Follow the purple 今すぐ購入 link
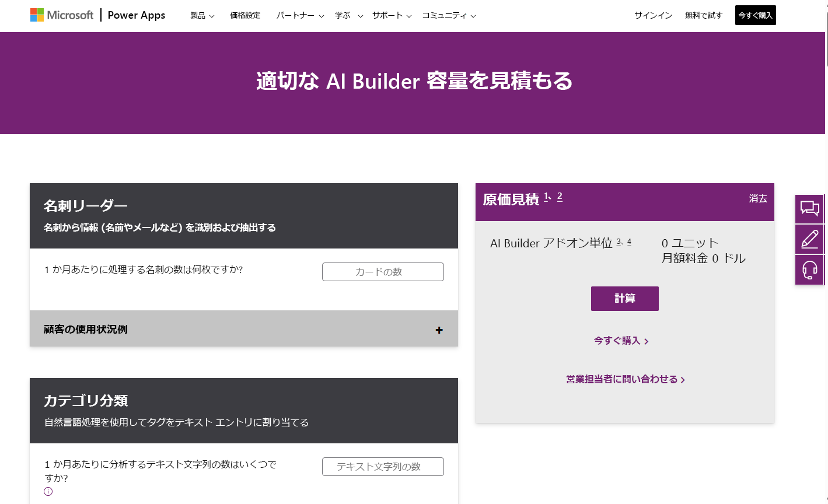Image resolution: width=828 pixels, height=504 pixels. point(621,341)
